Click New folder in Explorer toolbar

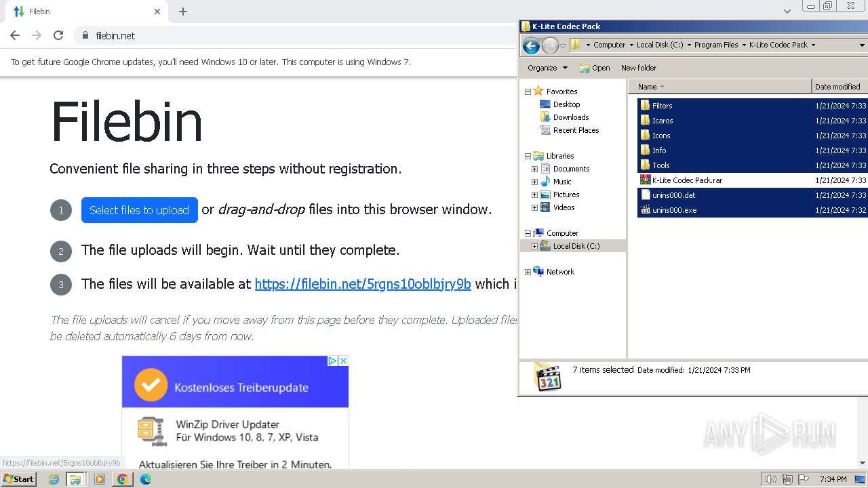[x=639, y=68]
